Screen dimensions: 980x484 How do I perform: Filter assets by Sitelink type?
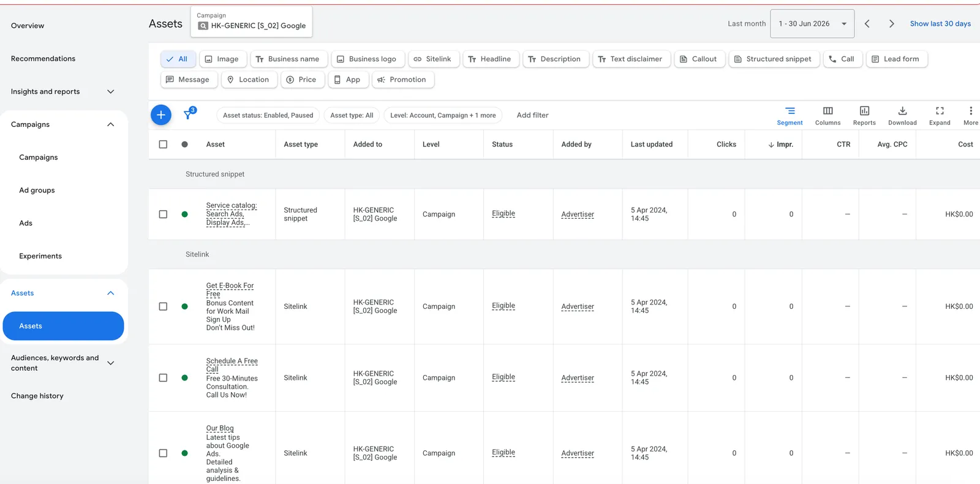pyautogui.click(x=432, y=59)
